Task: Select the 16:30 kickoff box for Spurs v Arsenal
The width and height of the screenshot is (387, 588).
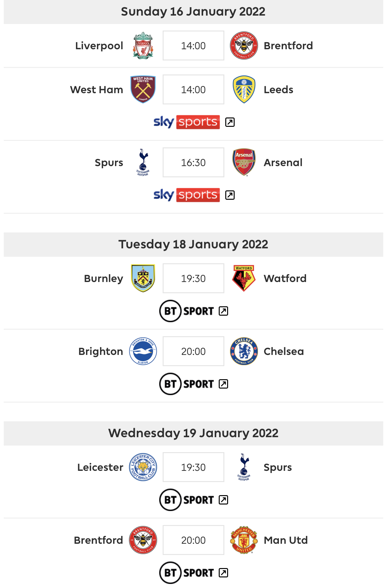Action: [193, 162]
